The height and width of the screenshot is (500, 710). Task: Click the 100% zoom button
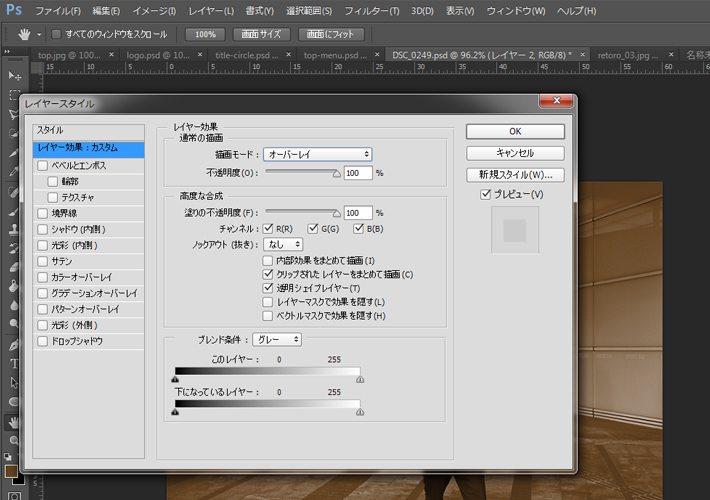click(x=205, y=34)
